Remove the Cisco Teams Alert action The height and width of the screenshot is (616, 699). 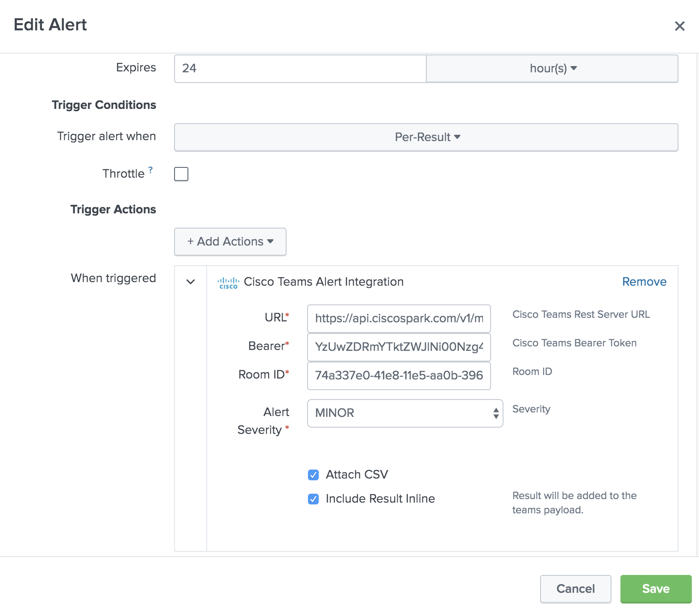click(644, 282)
